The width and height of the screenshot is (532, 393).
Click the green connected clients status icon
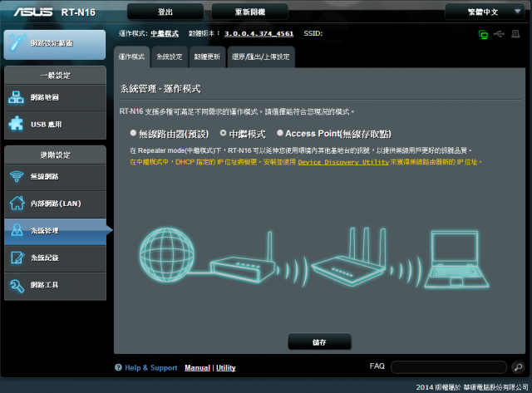tap(483, 34)
